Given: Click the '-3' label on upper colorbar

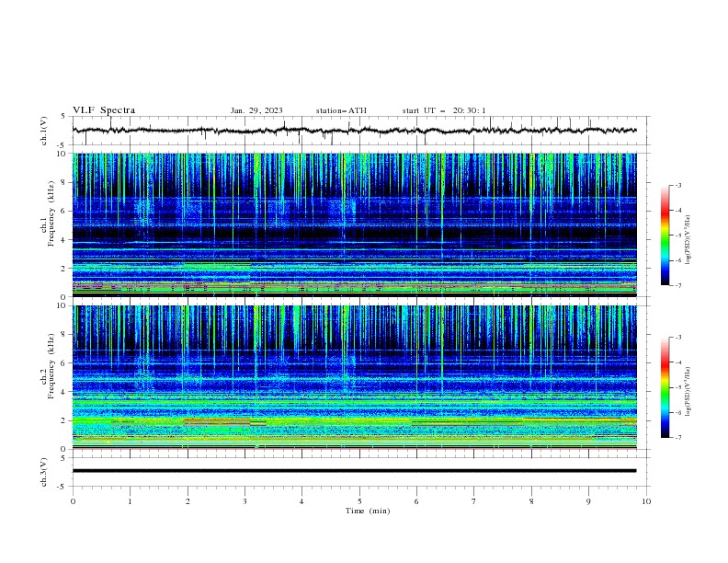Looking at the screenshot, I should coord(678,185).
